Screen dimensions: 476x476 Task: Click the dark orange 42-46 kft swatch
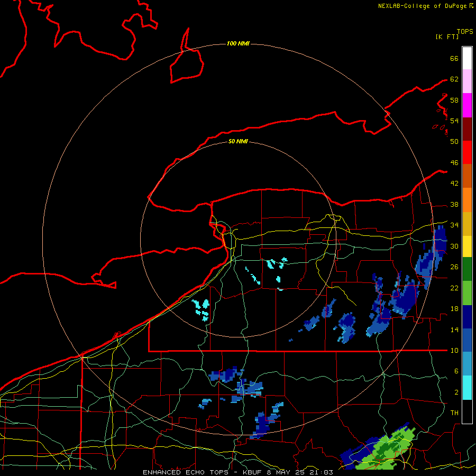(x=467, y=176)
